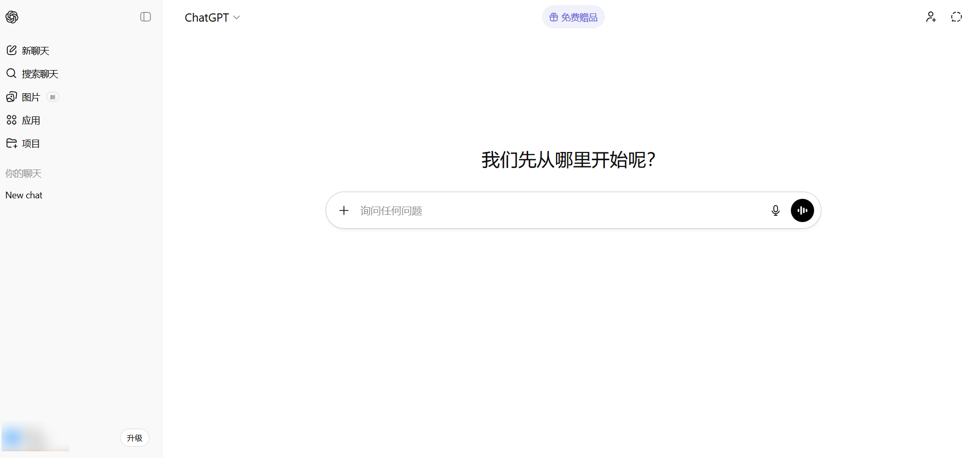The width and height of the screenshot is (980, 458).
Task: Click the invite user icon
Action: 931,17
